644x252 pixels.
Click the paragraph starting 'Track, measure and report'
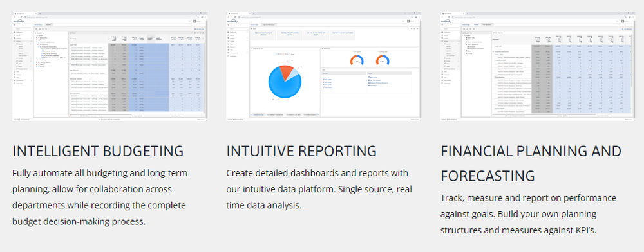point(529,214)
